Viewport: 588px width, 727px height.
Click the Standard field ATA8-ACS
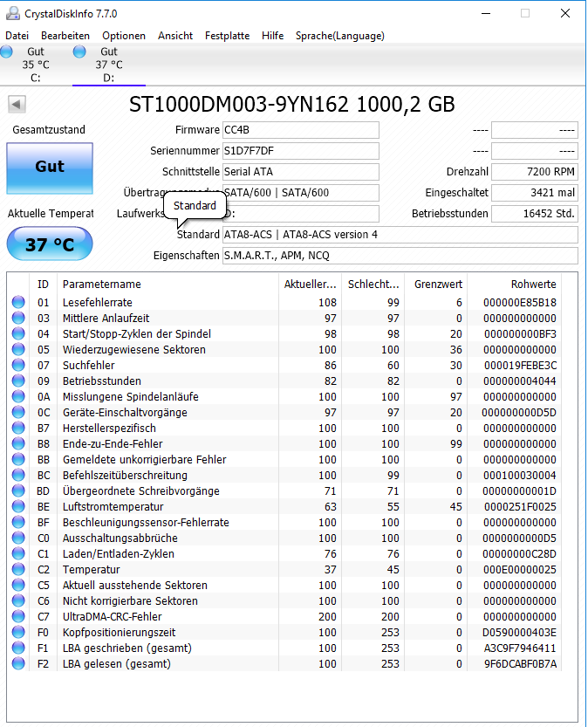click(x=400, y=235)
